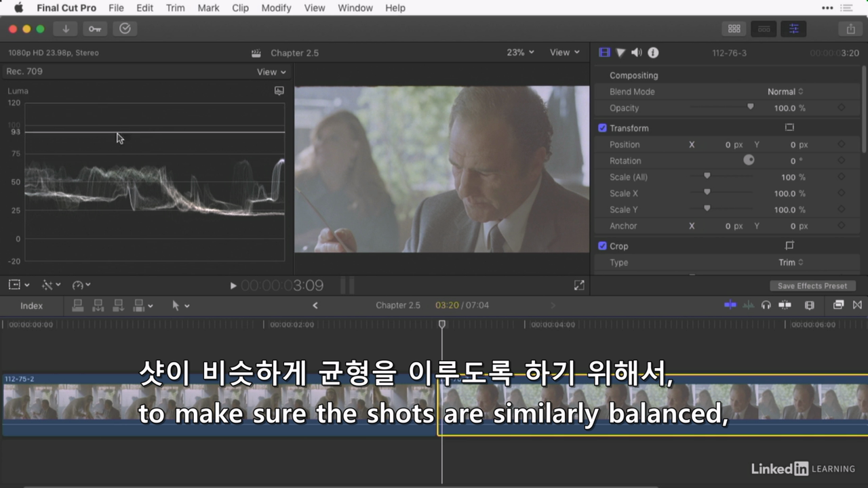868x488 pixels.
Task: Click the Crop on-screen controls icon
Action: click(x=789, y=245)
